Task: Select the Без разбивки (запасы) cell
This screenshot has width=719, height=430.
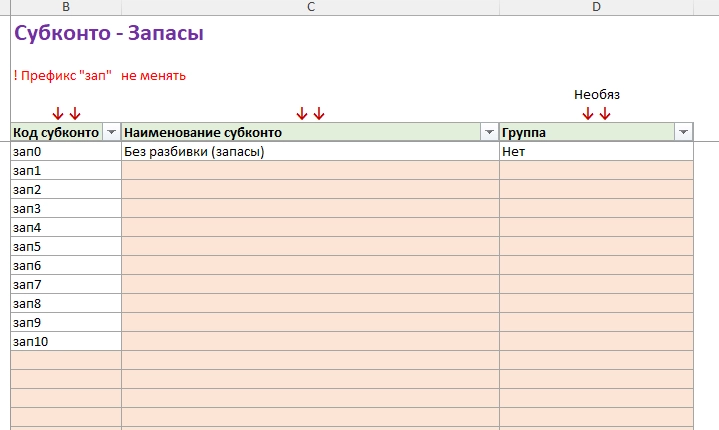Action: 310,151
